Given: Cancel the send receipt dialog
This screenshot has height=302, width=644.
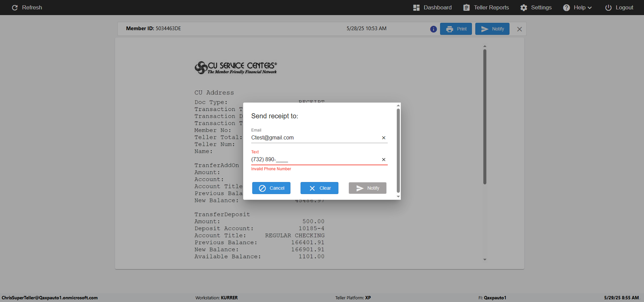Looking at the screenshot, I should (271, 188).
